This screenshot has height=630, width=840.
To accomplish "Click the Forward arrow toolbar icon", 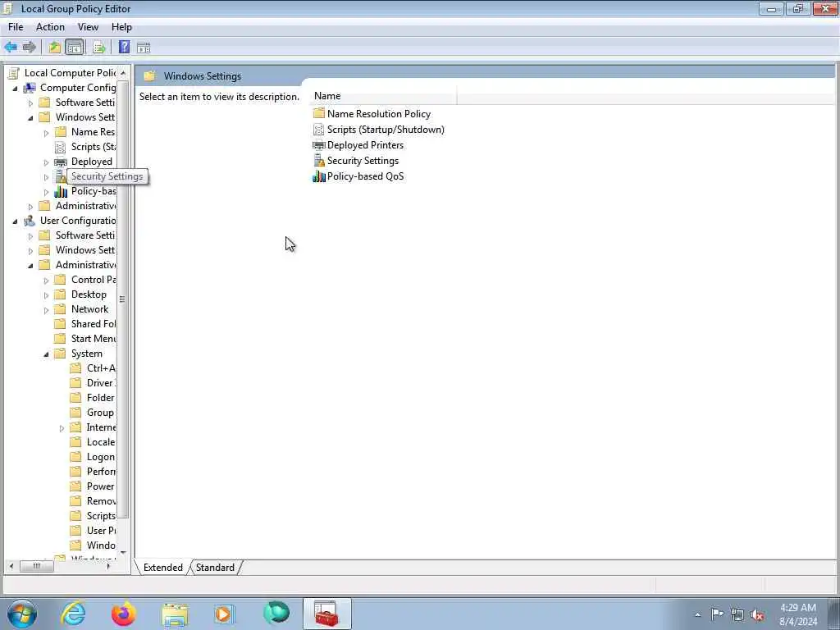I will coord(29,47).
